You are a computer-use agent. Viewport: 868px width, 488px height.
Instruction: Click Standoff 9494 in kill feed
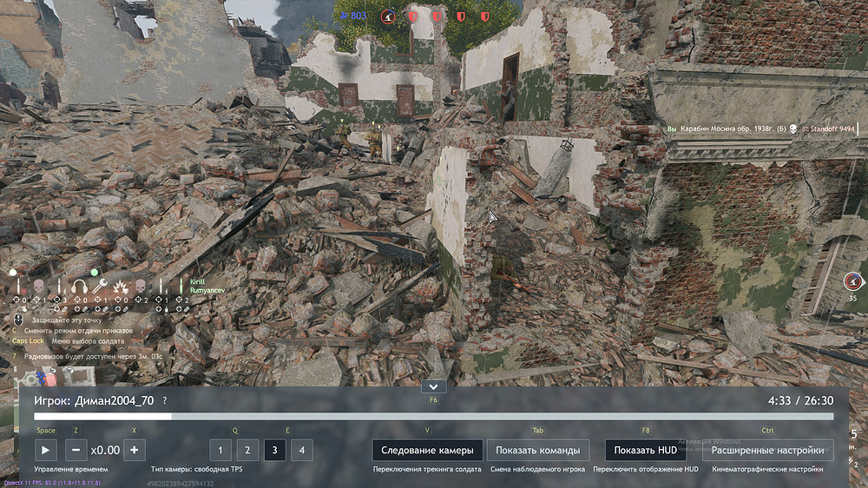[832, 129]
